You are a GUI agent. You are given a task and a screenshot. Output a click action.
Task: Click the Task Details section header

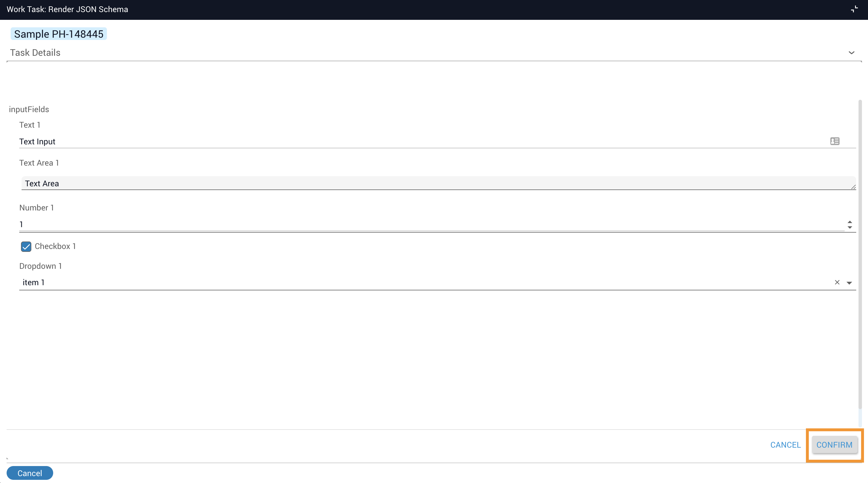coord(35,53)
